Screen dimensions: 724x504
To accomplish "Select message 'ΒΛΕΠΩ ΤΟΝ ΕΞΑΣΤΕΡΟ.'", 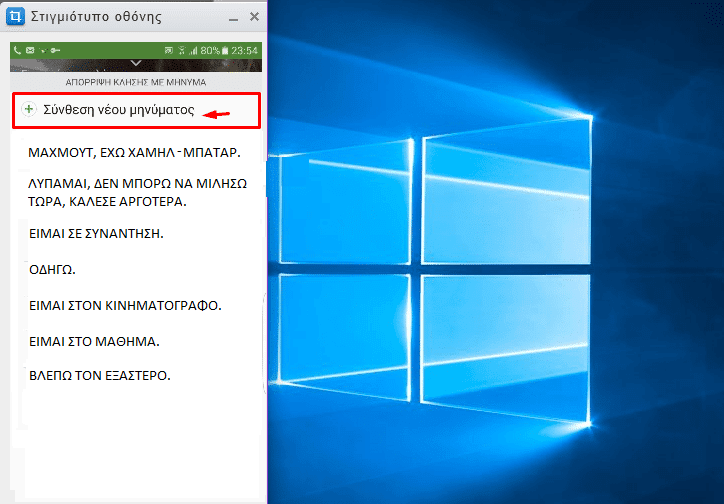I will pyautogui.click(x=100, y=375).
